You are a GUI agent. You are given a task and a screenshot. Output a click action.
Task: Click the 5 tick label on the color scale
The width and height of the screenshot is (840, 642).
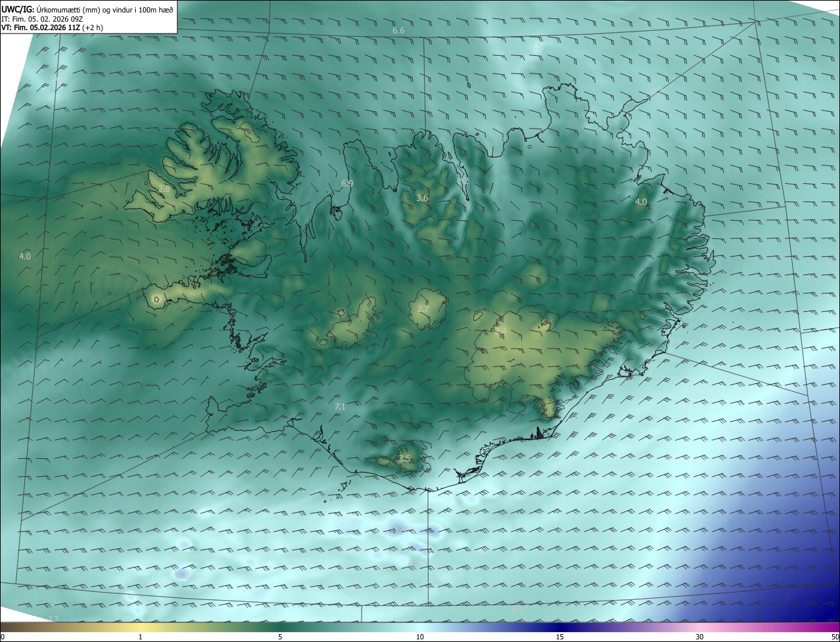280,637
